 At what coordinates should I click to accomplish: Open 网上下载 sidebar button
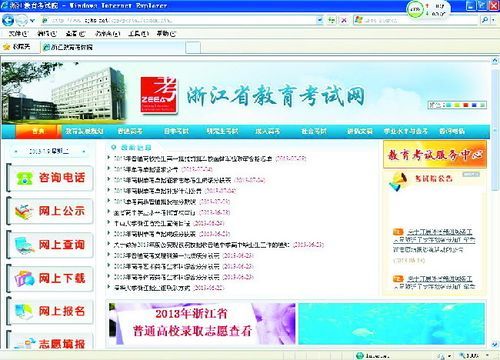click(50, 278)
